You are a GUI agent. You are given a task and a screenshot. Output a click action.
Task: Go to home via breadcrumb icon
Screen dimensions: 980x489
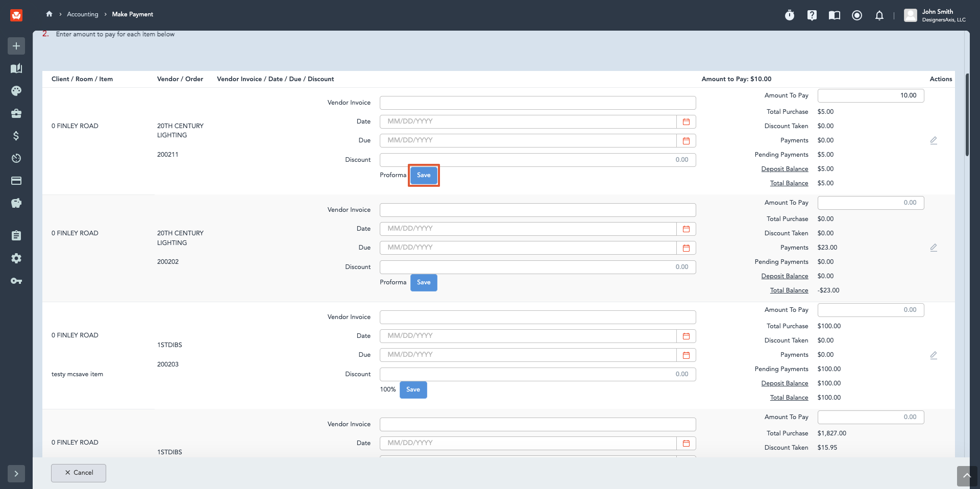[49, 14]
